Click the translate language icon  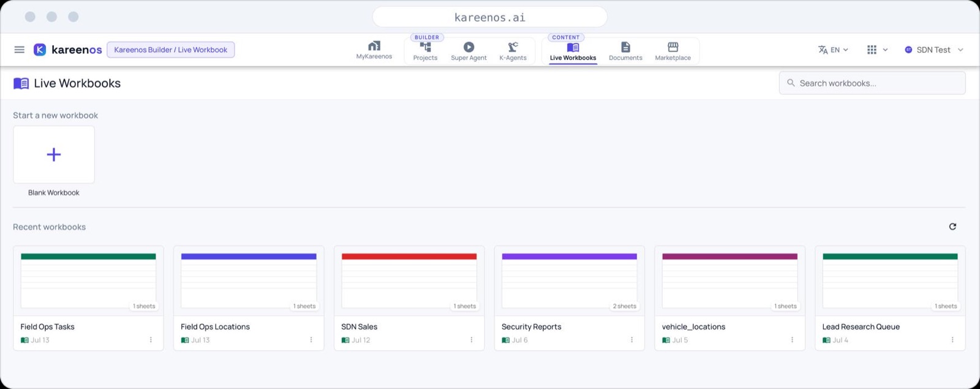[x=823, y=50]
